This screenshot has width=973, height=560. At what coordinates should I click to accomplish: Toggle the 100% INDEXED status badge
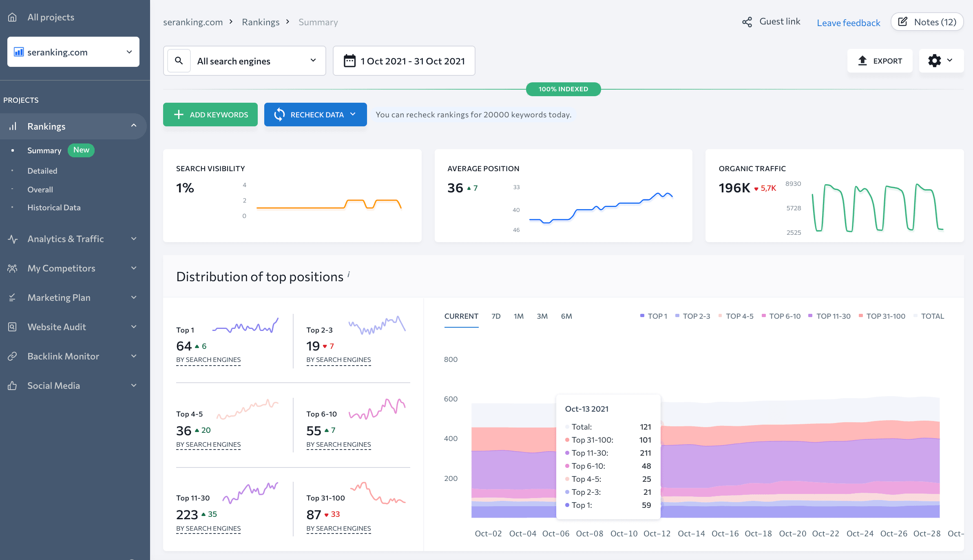563,88
